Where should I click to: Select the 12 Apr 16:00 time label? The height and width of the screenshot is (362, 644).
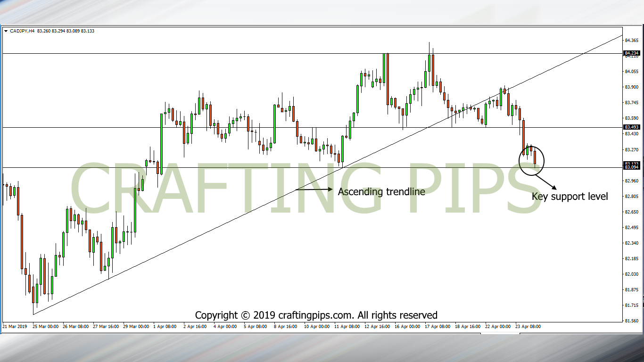pyautogui.click(x=377, y=326)
